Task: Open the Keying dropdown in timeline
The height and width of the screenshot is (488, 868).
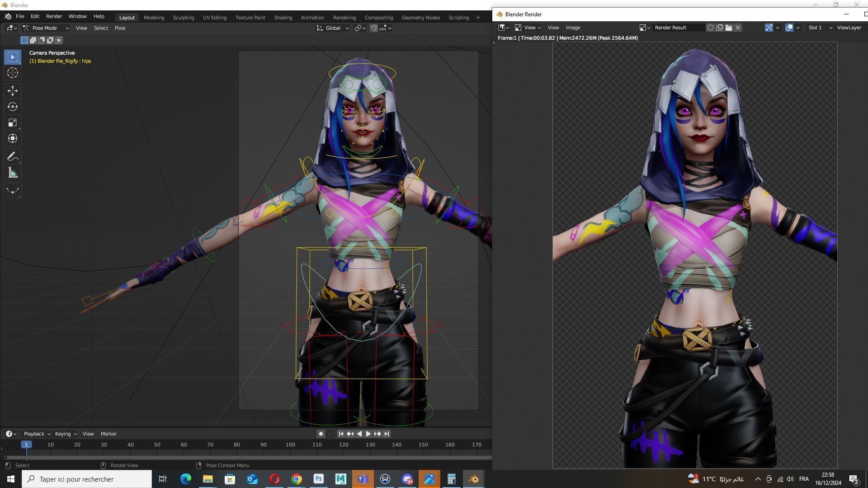Action: [66, 434]
